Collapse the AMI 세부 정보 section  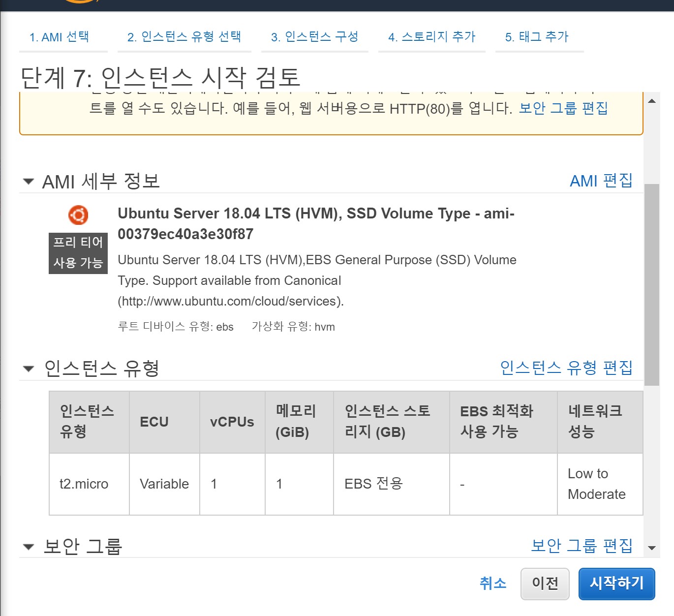click(29, 182)
